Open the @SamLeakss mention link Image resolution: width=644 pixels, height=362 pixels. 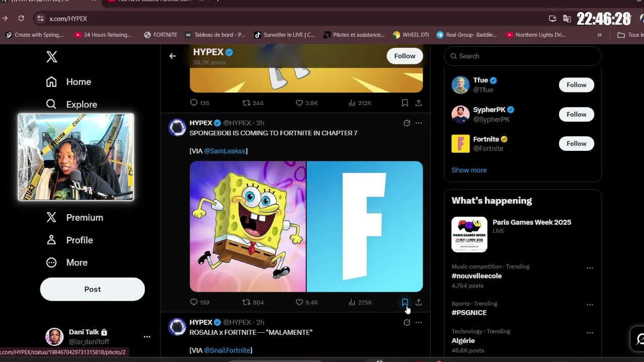pyautogui.click(x=224, y=151)
